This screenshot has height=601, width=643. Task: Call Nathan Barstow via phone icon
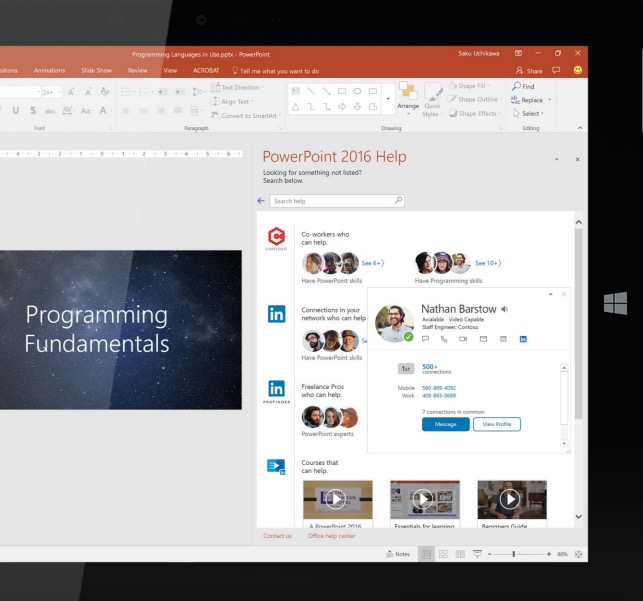pyautogui.click(x=444, y=339)
